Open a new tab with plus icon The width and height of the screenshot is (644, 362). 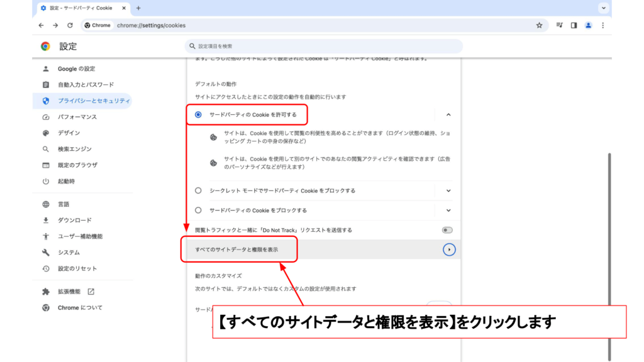(x=138, y=8)
